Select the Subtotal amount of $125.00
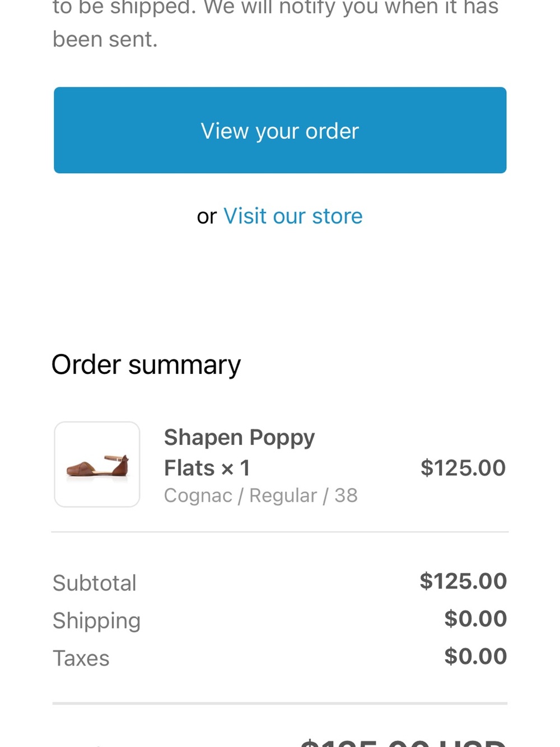560x747 pixels. 463,581
